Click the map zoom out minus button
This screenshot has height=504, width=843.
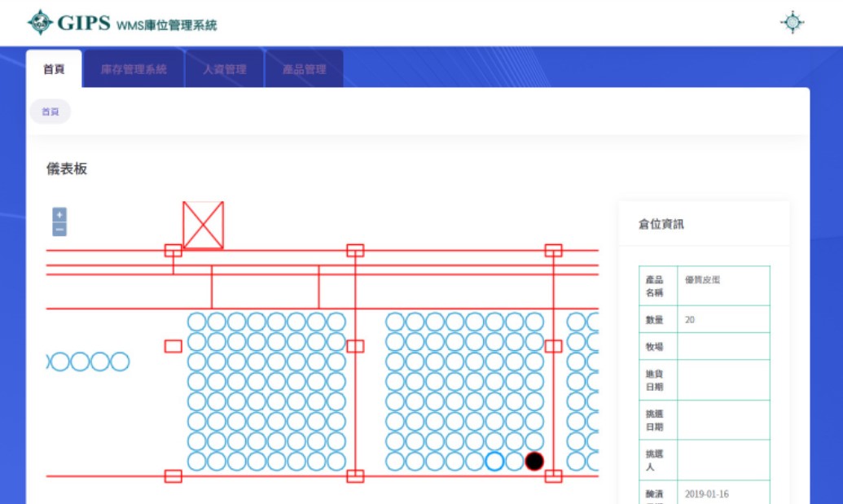(59, 229)
